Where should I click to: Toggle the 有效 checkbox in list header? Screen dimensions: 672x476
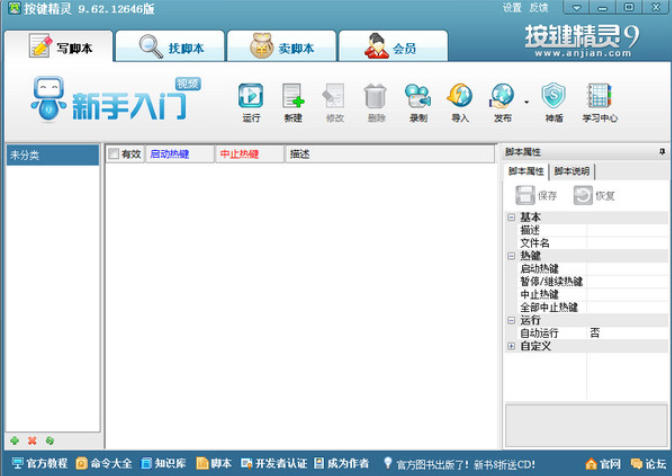(114, 154)
